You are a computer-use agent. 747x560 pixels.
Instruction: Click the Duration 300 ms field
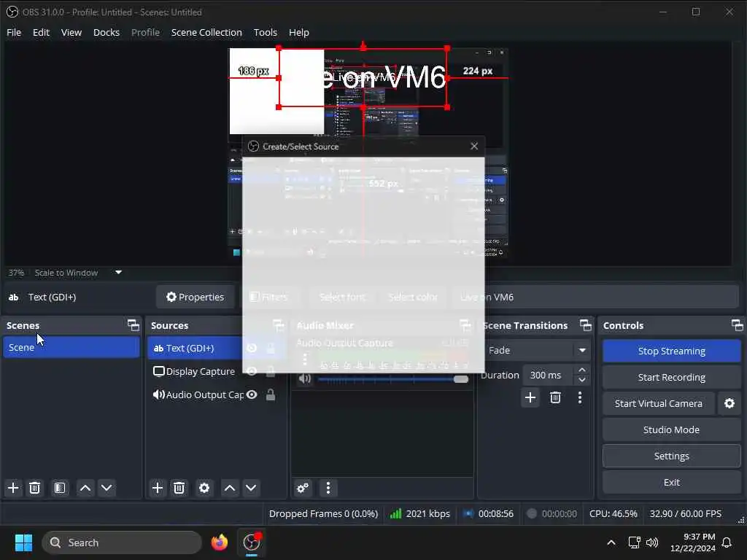click(x=549, y=376)
